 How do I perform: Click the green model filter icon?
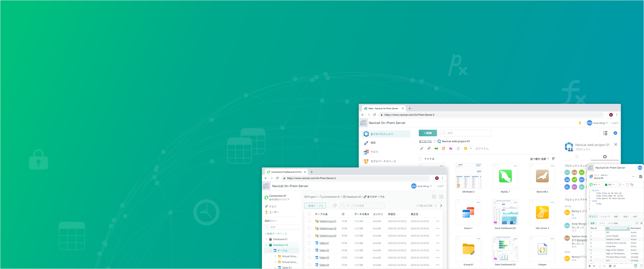coord(436,148)
